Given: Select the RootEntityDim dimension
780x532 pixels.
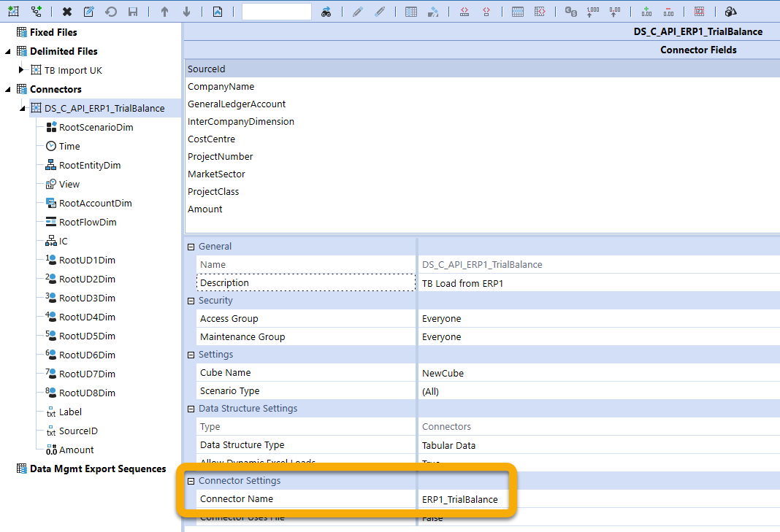Looking at the screenshot, I should click(90, 165).
